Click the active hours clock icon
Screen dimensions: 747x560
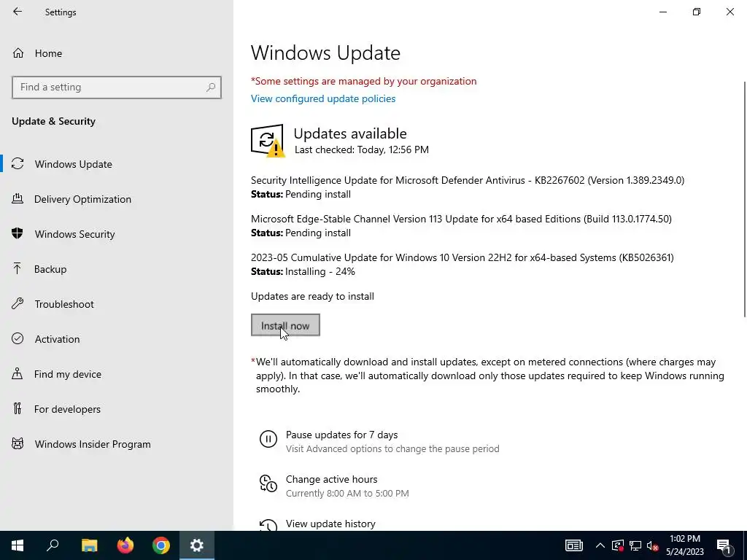[x=268, y=483]
